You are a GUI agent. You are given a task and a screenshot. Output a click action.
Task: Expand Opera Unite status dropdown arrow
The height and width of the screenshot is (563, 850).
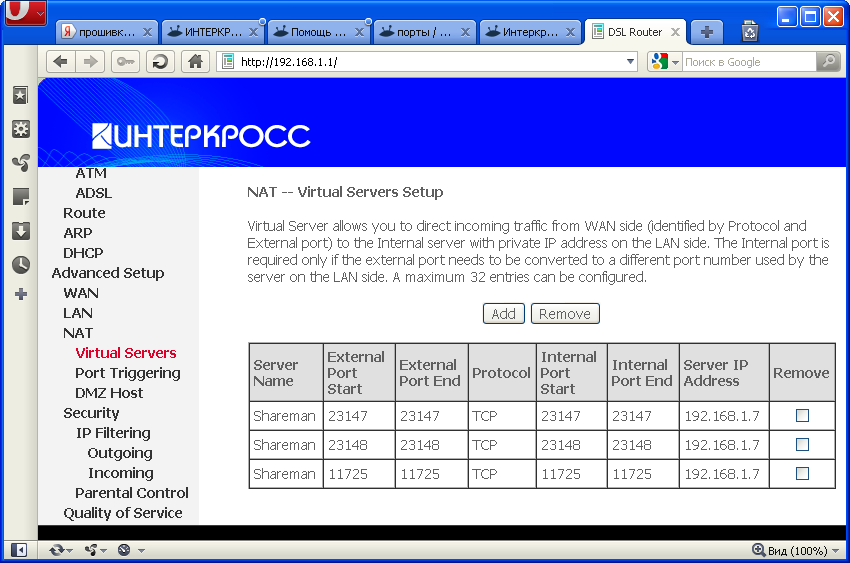104,551
